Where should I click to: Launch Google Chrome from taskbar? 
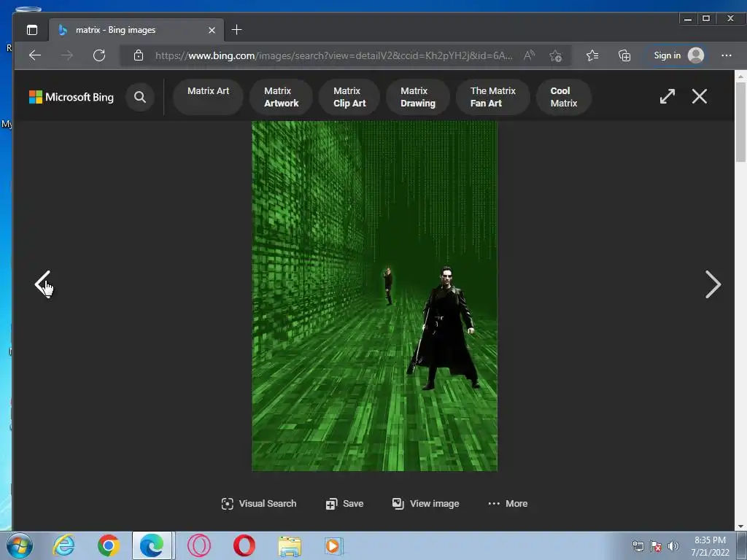pos(109,545)
